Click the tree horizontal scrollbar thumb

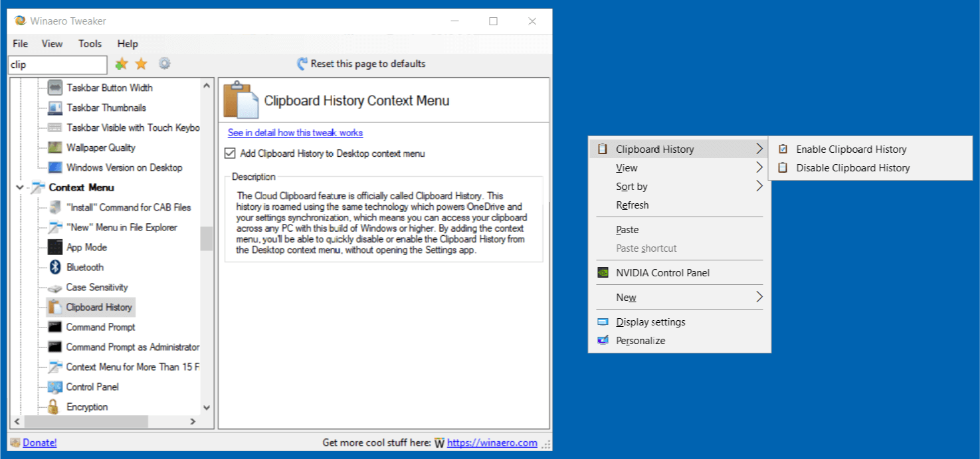pos(85,421)
